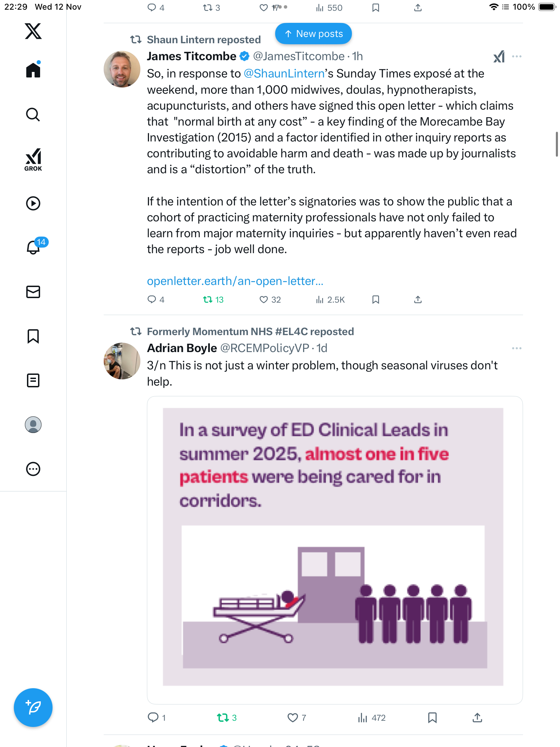Image resolution: width=560 pixels, height=747 pixels.
Task: Open direct messages envelope icon
Action: tap(33, 292)
